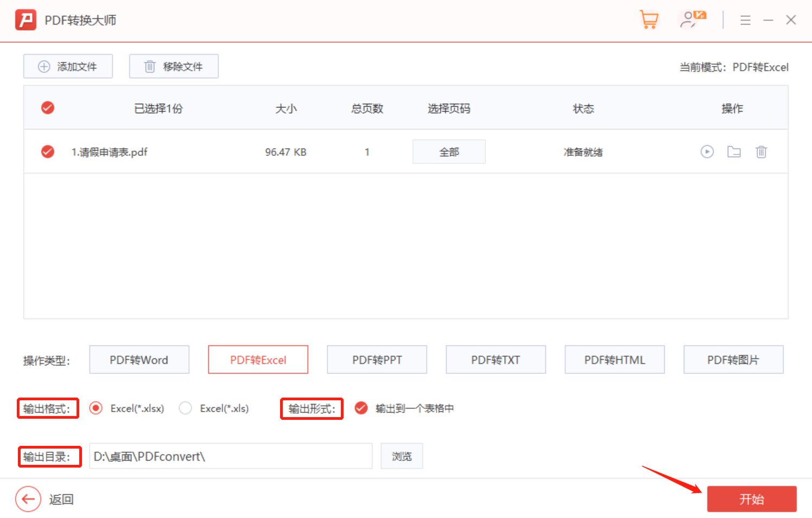This screenshot has width=812, height=518.
Task: Close the PDF converter window
Action: click(x=791, y=20)
